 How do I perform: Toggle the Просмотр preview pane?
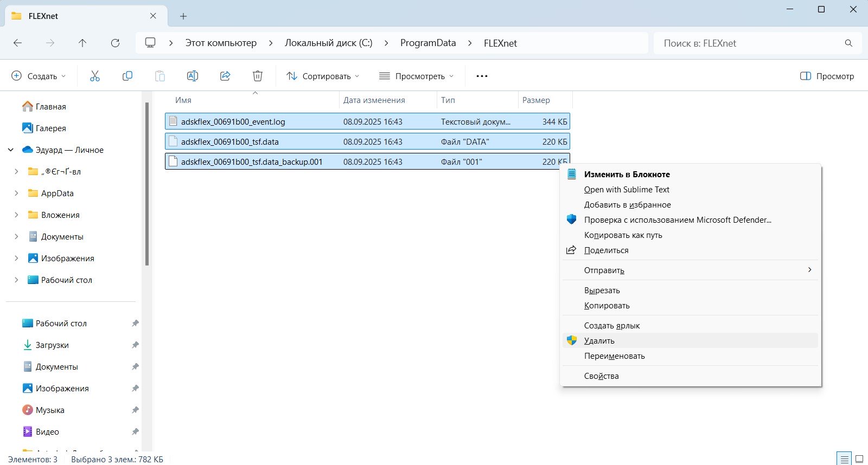[827, 76]
